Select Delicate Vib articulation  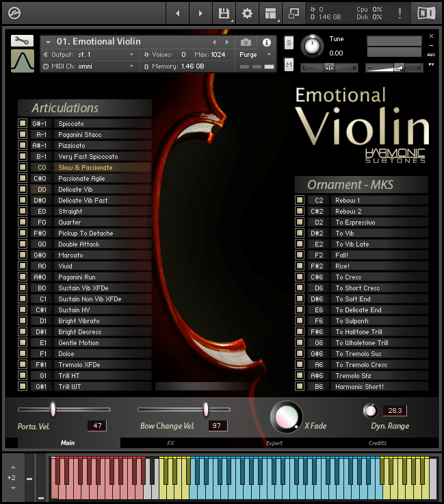click(102, 189)
